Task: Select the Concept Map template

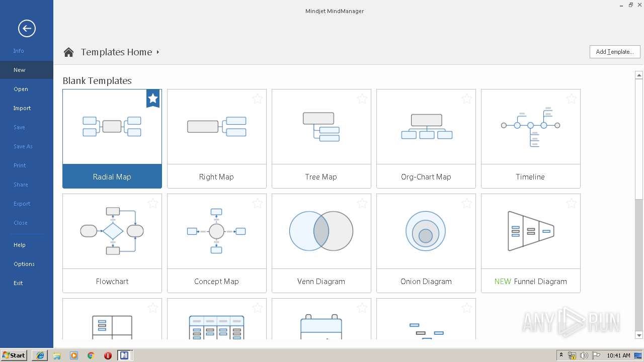Action: pos(217,243)
